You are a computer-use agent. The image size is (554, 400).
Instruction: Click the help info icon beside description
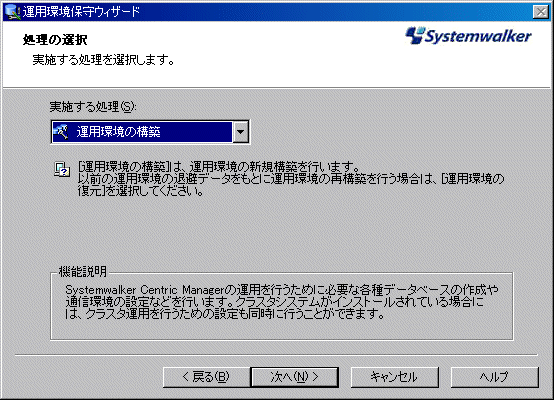tap(61, 169)
